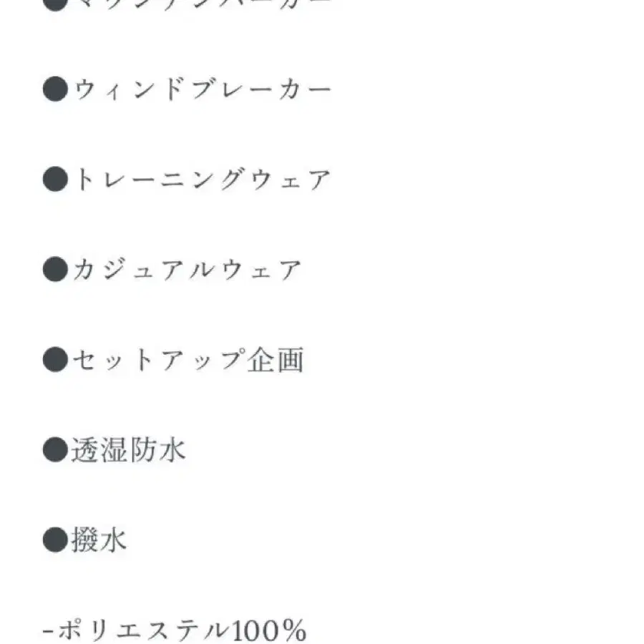Tap the partially cut-off マウンテンパーカー line
Screen dimensions: 644x644
pyautogui.click(x=201, y=4)
